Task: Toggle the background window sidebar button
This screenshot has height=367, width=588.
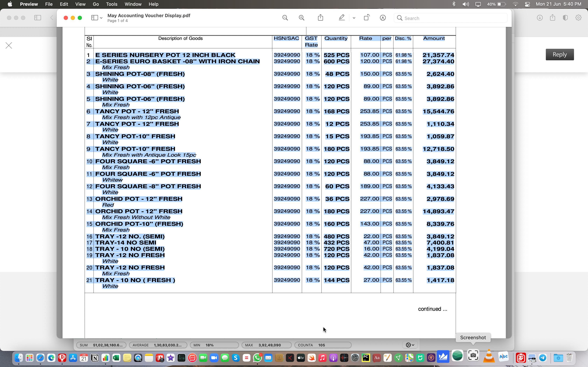Action: [38, 18]
